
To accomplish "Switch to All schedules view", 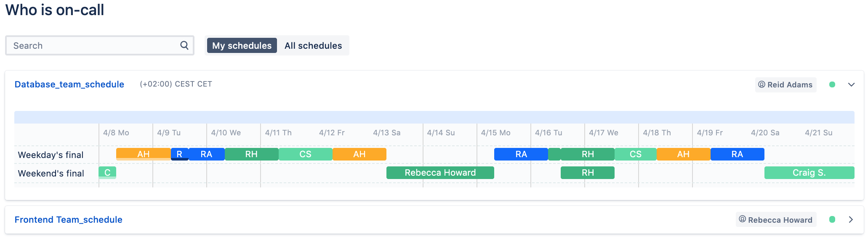I will [313, 45].
